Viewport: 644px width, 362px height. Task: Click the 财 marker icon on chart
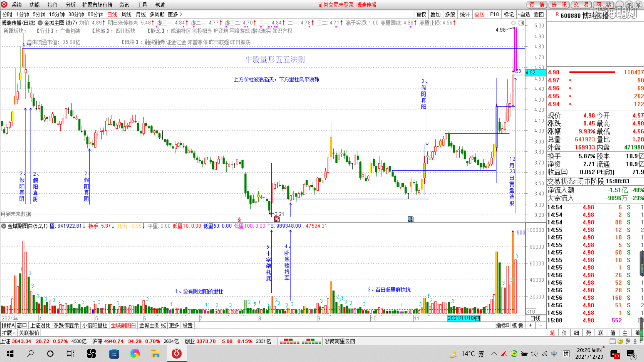coord(411,219)
